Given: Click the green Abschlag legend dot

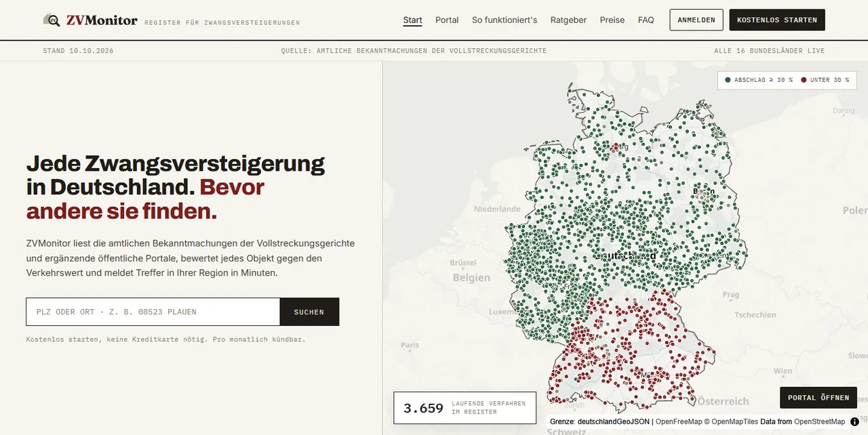Looking at the screenshot, I should point(728,80).
